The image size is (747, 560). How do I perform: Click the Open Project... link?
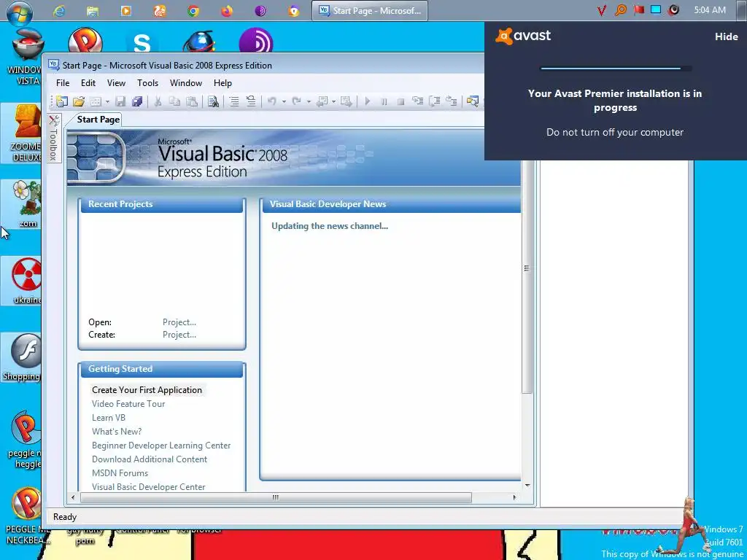coord(179,322)
